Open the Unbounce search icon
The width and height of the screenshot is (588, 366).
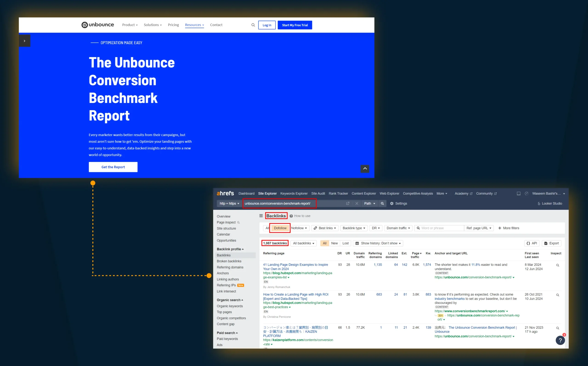(253, 25)
